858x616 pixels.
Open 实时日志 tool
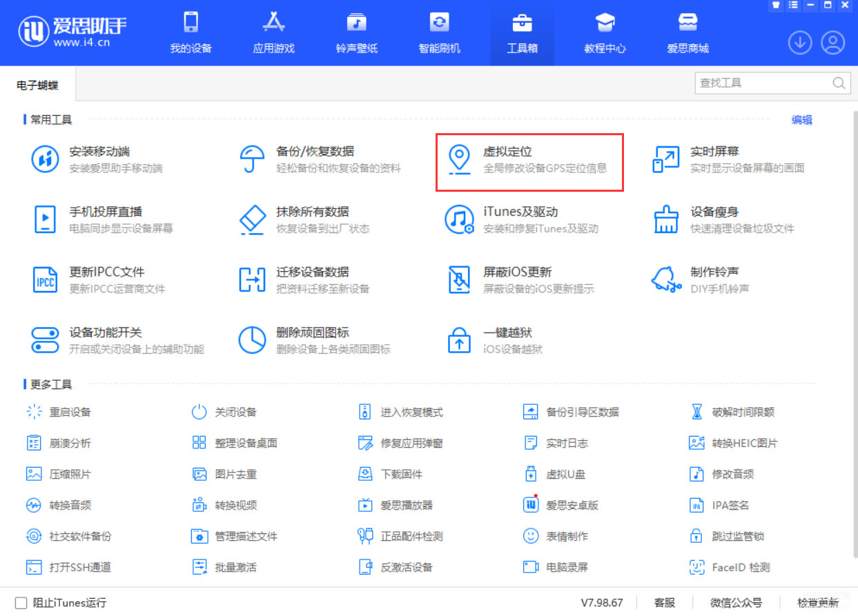[x=556, y=443]
